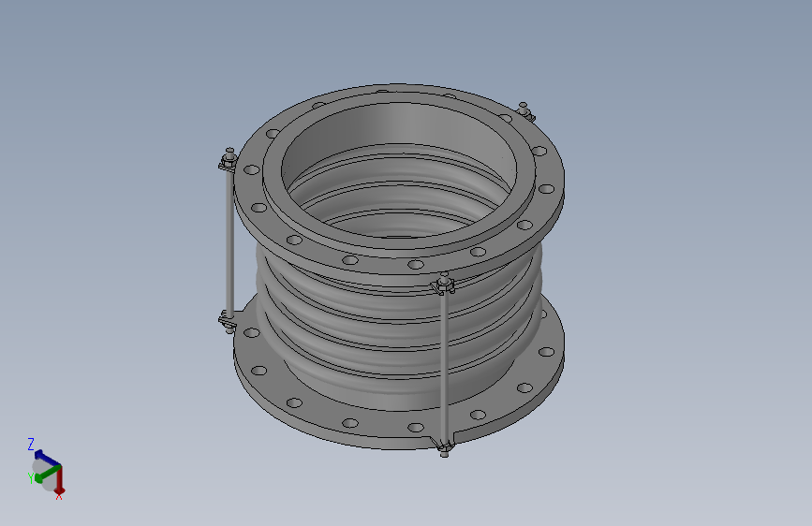
Task: Click the red X axis of the triad
Action: [60, 479]
